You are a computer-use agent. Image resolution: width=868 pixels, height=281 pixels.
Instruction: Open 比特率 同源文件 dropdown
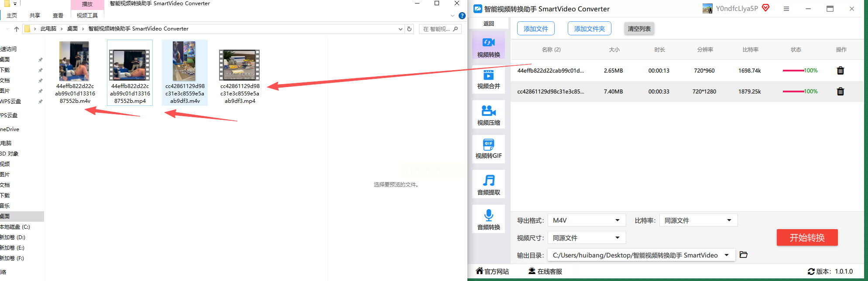[698, 220]
